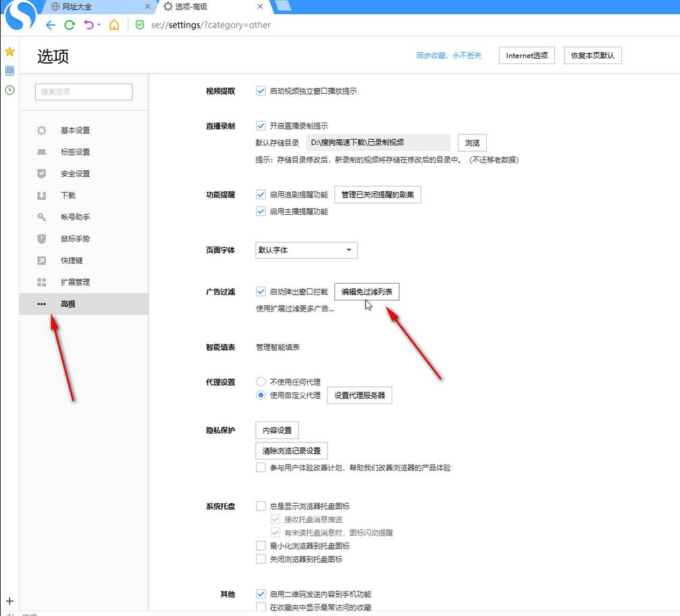Expand the undo icon's dropdown arrow

[99, 25]
